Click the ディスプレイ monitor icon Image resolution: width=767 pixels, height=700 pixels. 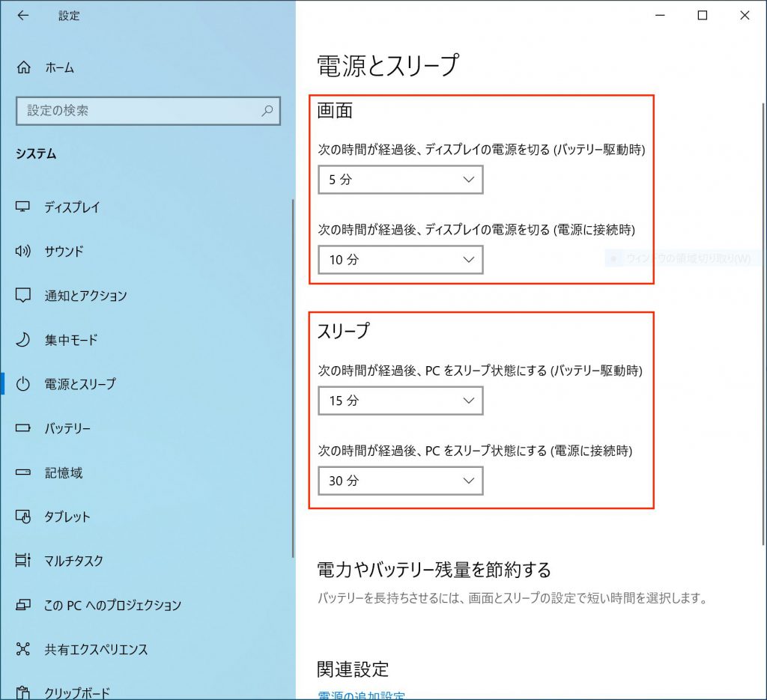coord(23,207)
